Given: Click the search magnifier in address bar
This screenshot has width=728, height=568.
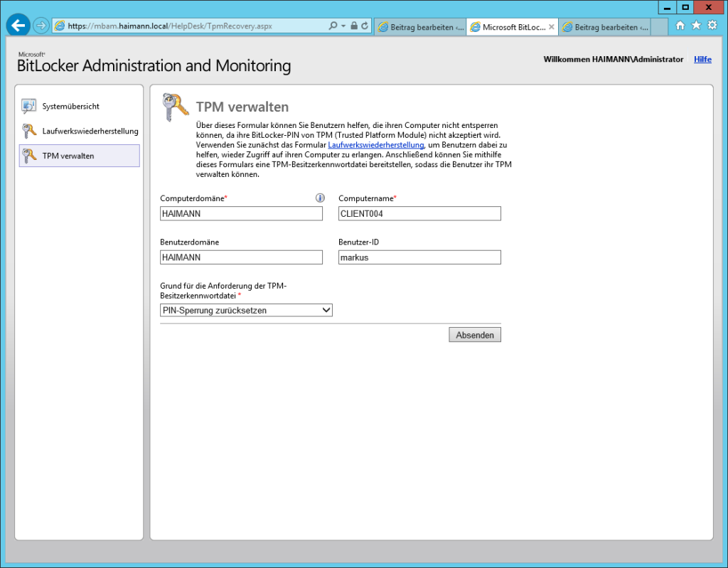Looking at the screenshot, I should (333, 26).
